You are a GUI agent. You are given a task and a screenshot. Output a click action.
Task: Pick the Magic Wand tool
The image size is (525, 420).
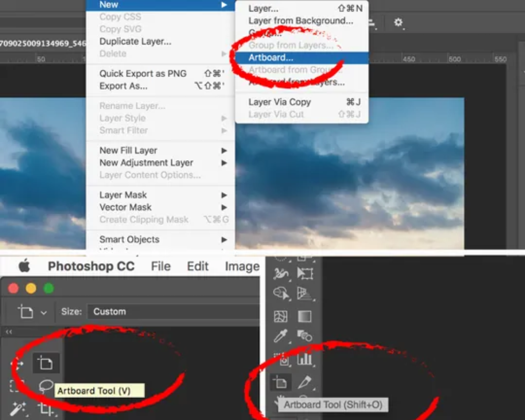pos(18,408)
